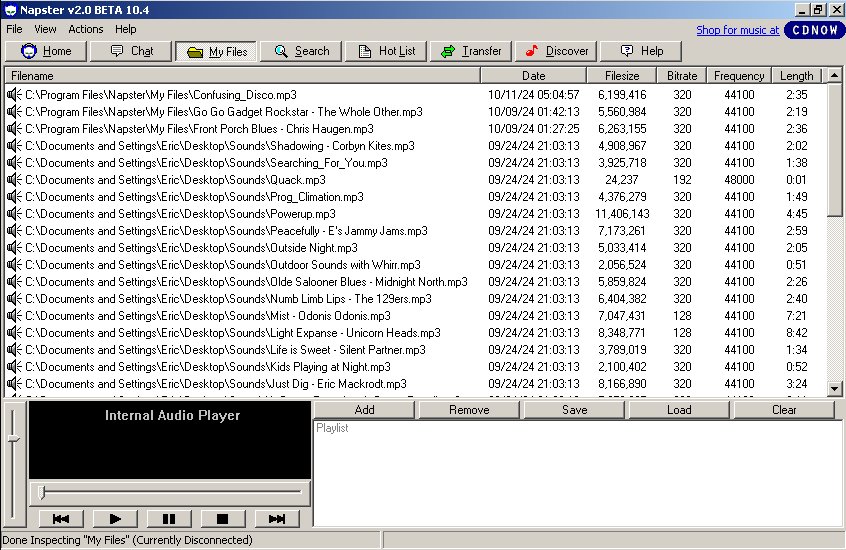The height and width of the screenshot is (550, 846).
Task: Select the My Files tab
Action: (216, 52)
